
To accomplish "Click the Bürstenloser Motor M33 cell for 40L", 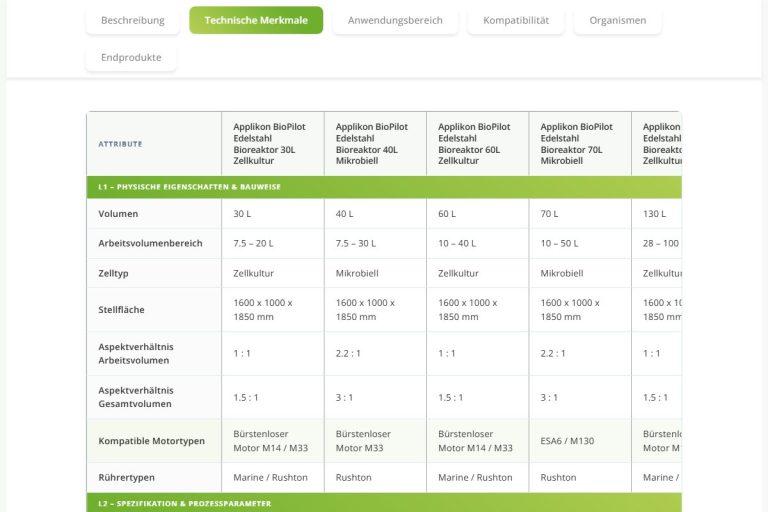I will point(375,441).
